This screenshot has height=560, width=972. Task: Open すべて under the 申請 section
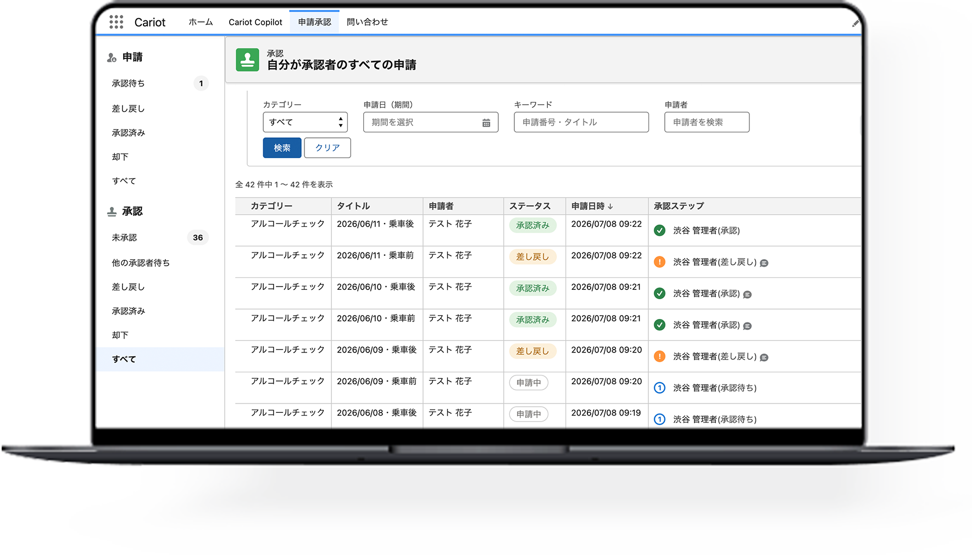point(124,181)
